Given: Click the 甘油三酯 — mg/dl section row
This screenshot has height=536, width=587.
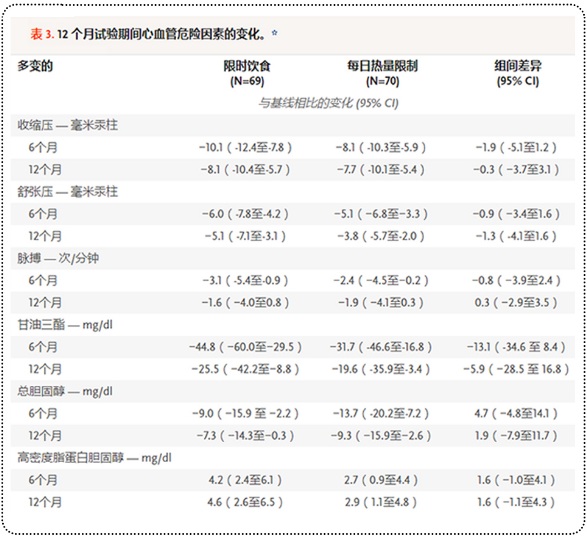Looking at the screenshot, I should [293, 325].
